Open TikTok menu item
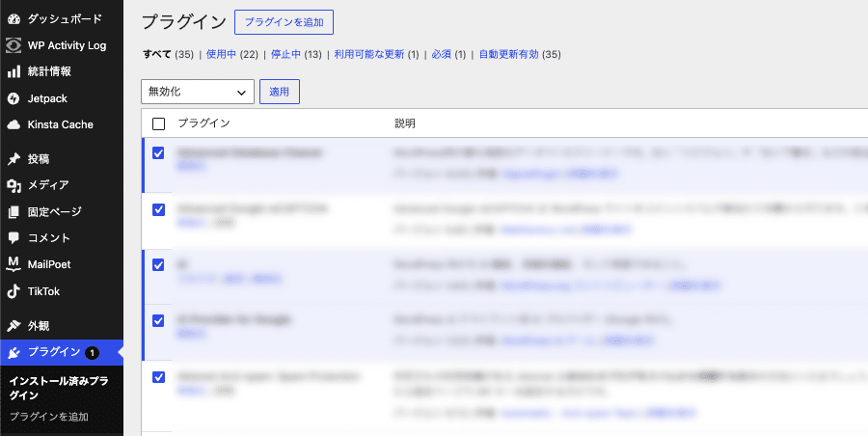This screenshot has width=868, height=436. (43, 291)
